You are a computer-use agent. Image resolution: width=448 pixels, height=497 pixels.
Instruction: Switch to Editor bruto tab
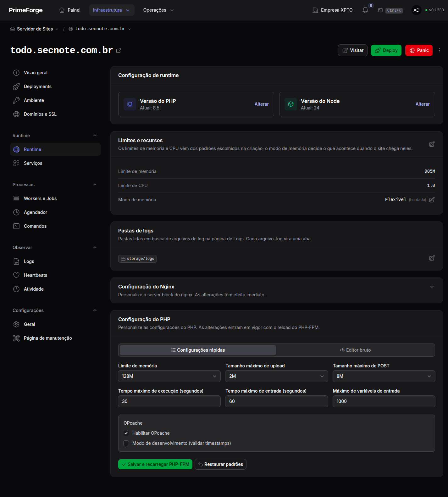[355, 350]
